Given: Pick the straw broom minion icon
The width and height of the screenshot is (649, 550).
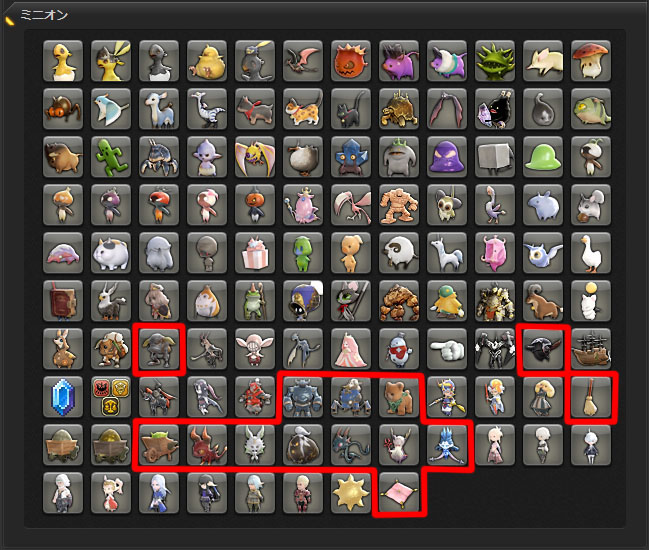Looking at the screenshot, I should tap(591, 397).
